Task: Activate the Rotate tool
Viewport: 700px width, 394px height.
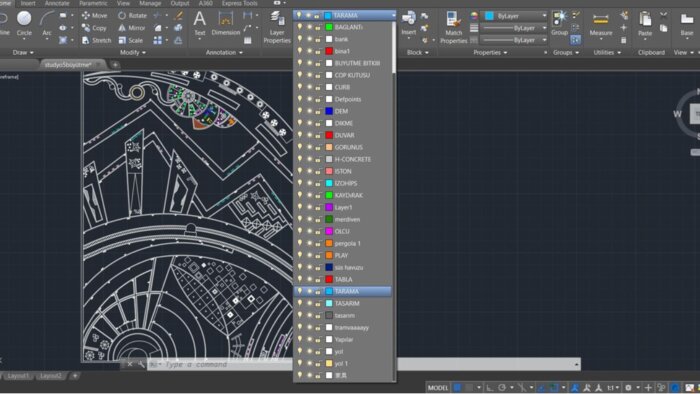Action: 132,16
